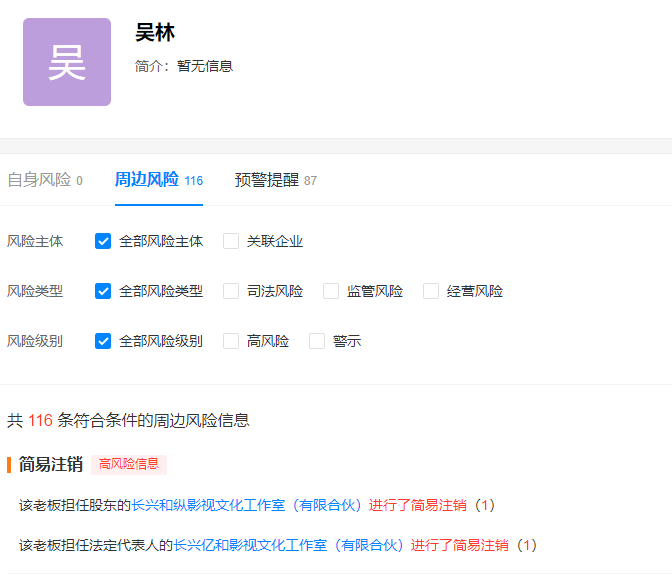Uncheck the 全部风险主体 checkbox
Screen dimensions: 672x585
[x=103, y=241]
